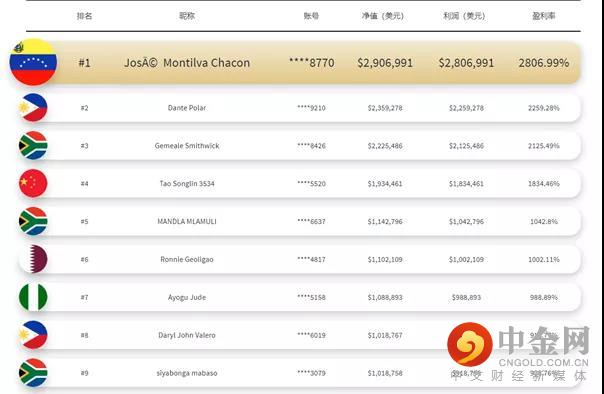
Task: Click net value $1,142,796
Action: (385, 222)
